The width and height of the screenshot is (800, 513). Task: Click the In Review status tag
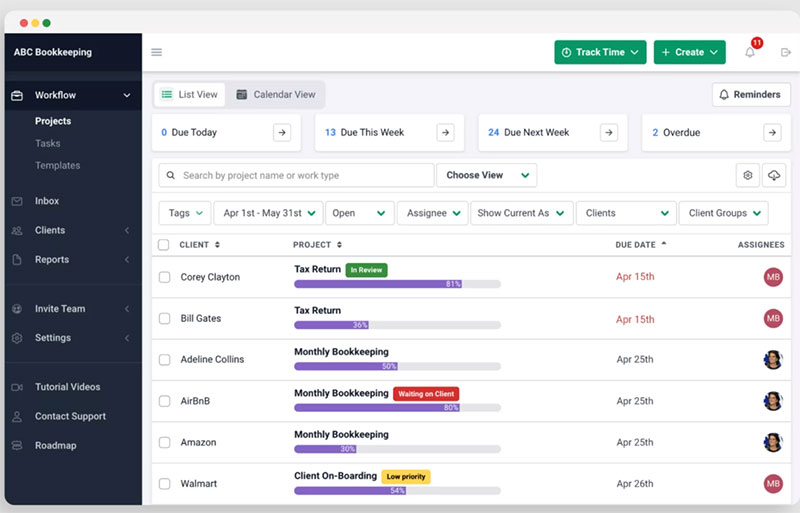[366, 270]
